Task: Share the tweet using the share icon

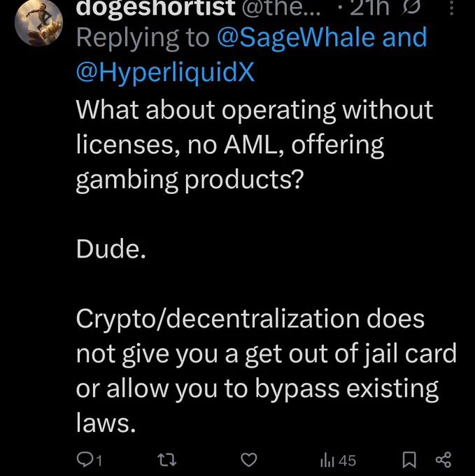Action: tap(444, 460)
